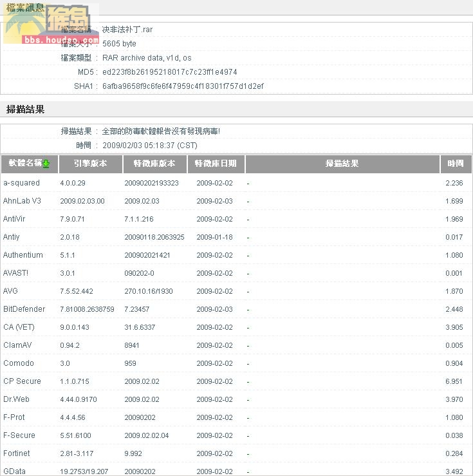This screenshot has width=473, height=476.
Task: Select the GData row name
Action: point(15,471)
